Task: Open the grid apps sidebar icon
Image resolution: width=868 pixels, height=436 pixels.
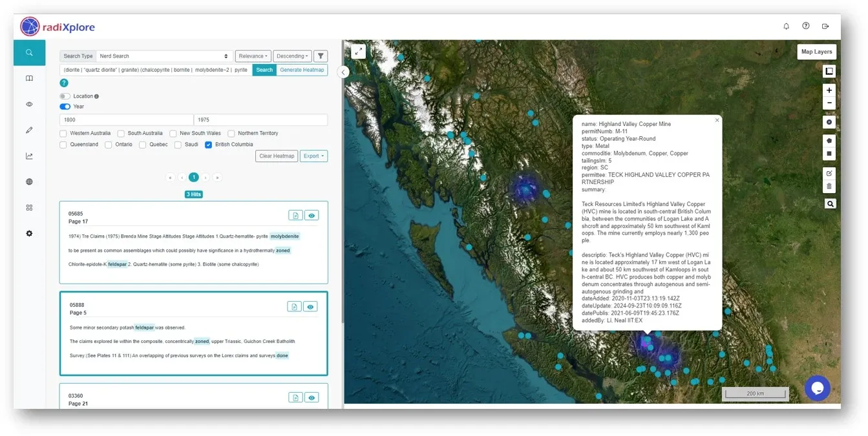Action: 29,207
